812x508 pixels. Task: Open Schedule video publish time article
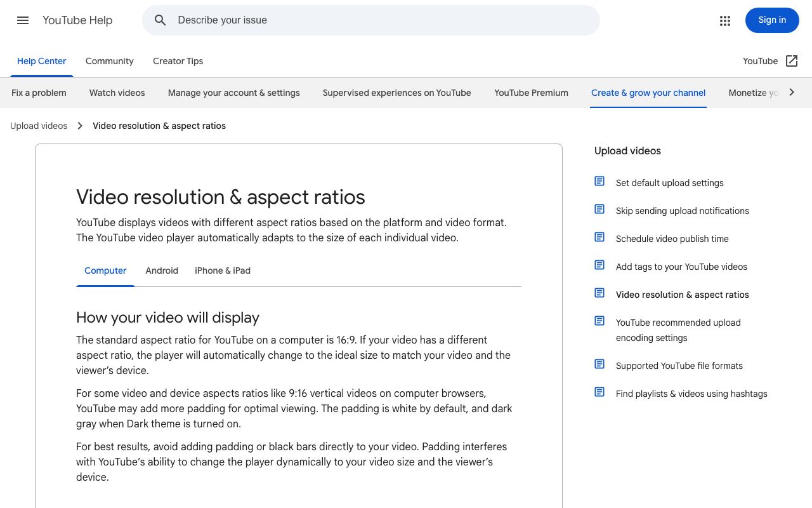click(672, 239)
